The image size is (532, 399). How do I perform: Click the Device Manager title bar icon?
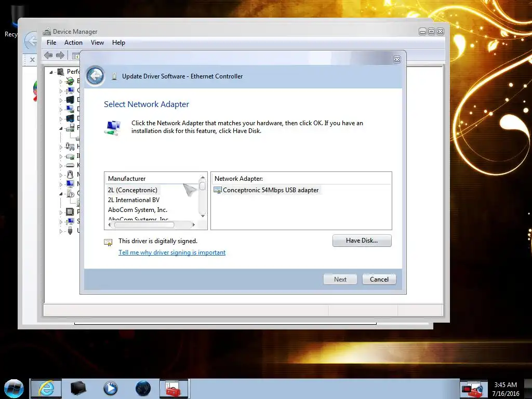coord(47,32)
